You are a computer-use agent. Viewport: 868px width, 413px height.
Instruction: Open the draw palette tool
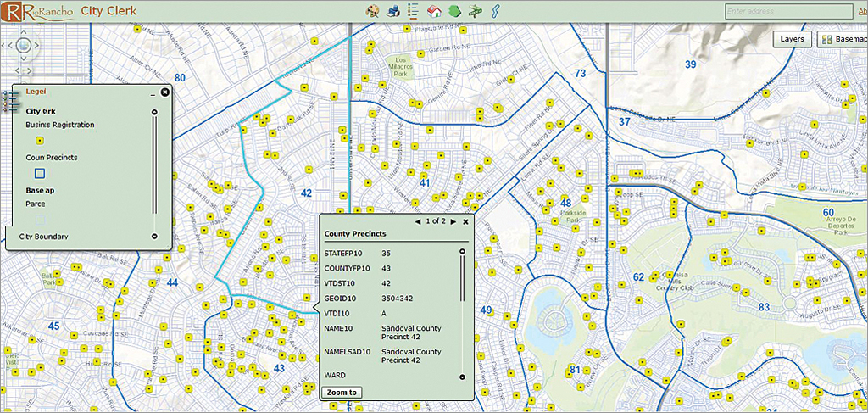(373, 11)
